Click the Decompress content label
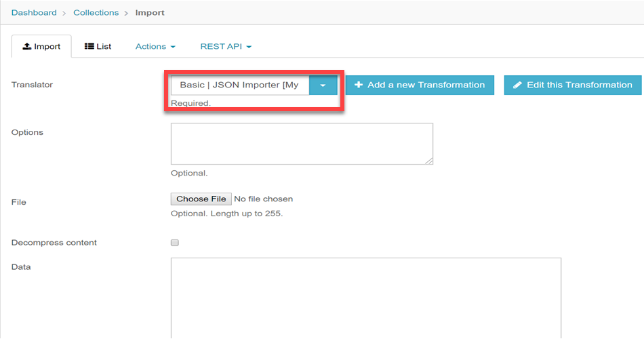 coord(54,243)
